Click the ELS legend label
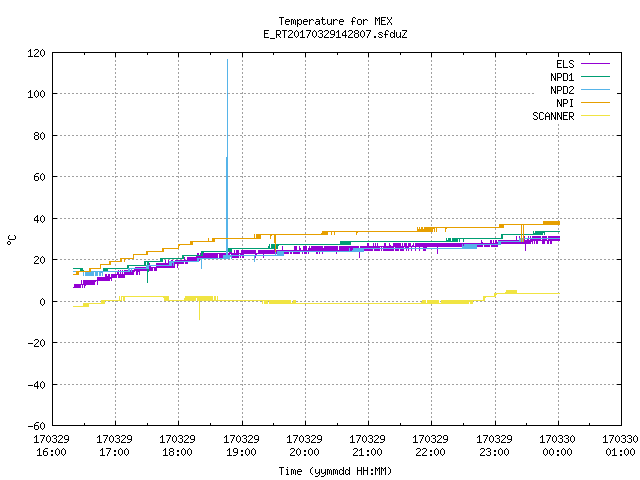Image resolution: width=640 pixels, height=480 pixels. (x=565, y=64)
